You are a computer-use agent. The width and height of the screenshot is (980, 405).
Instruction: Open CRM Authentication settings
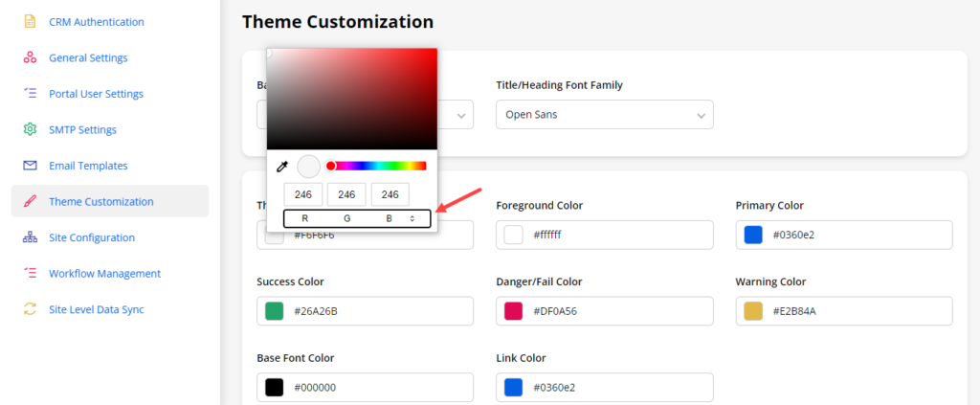[97, 22]
